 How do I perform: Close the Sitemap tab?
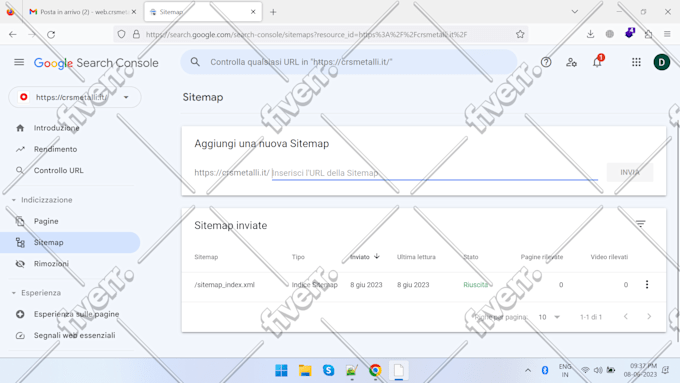[253, 12]
